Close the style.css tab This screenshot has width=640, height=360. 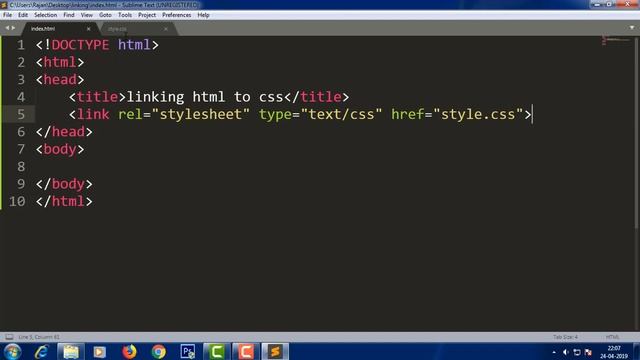click(x=166, y=29)
